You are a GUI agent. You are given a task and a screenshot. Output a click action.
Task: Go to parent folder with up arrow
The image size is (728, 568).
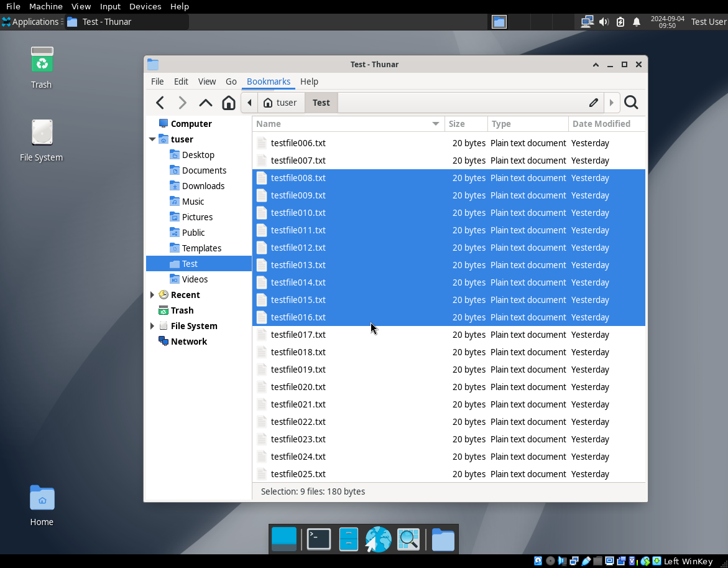pos(206,103)
